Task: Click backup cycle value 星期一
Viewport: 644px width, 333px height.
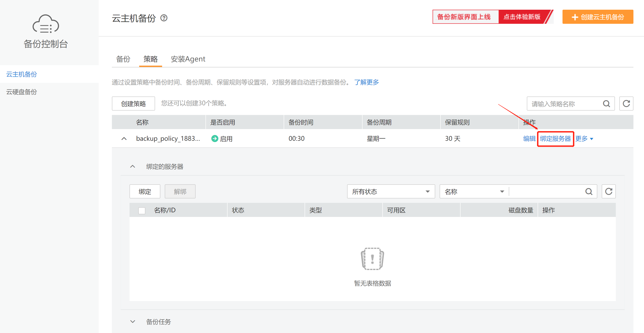Action: 376,139
